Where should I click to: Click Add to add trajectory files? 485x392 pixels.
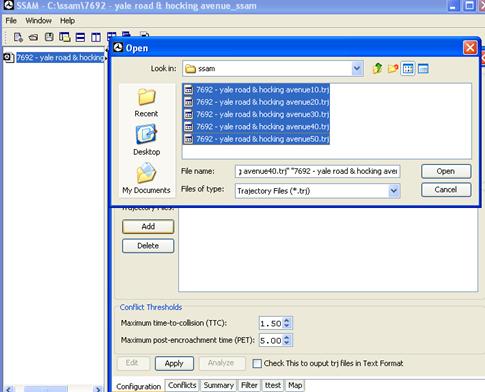[148, 227]
